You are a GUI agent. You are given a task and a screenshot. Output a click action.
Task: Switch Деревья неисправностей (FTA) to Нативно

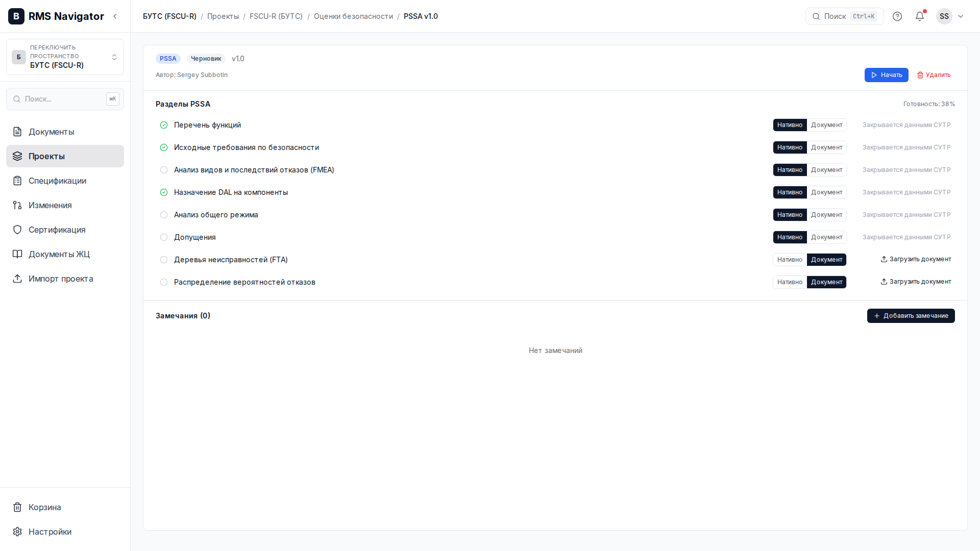790,260
